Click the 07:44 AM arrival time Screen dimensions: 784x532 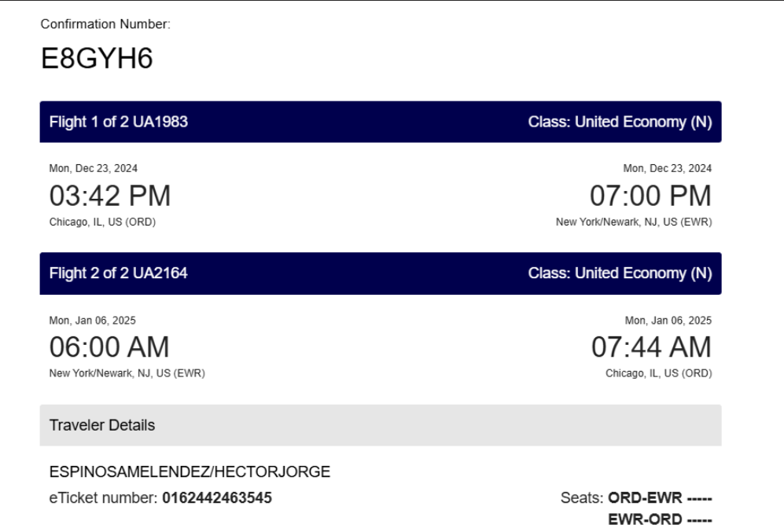coord(652,347)
